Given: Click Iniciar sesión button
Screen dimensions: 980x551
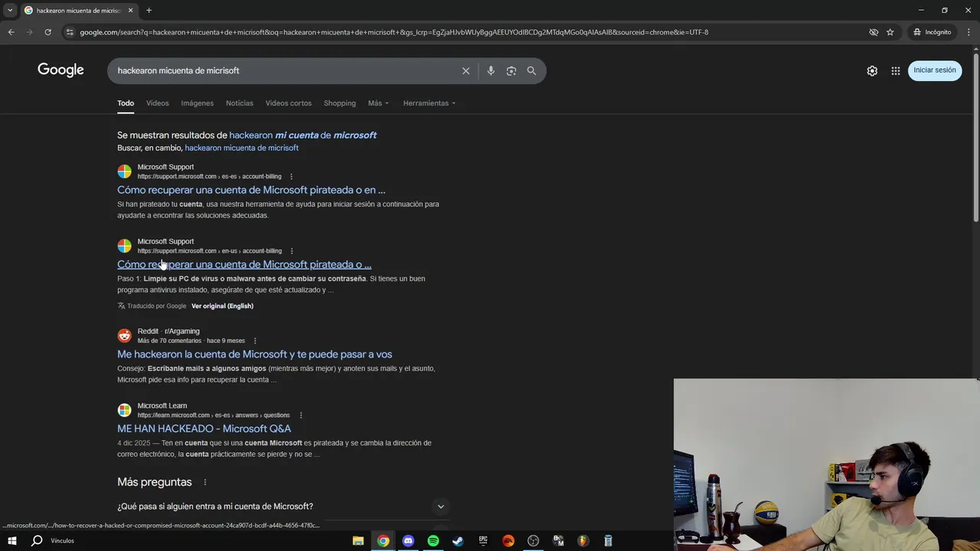Looking at the screenshot, I should [x=935, y=70].
